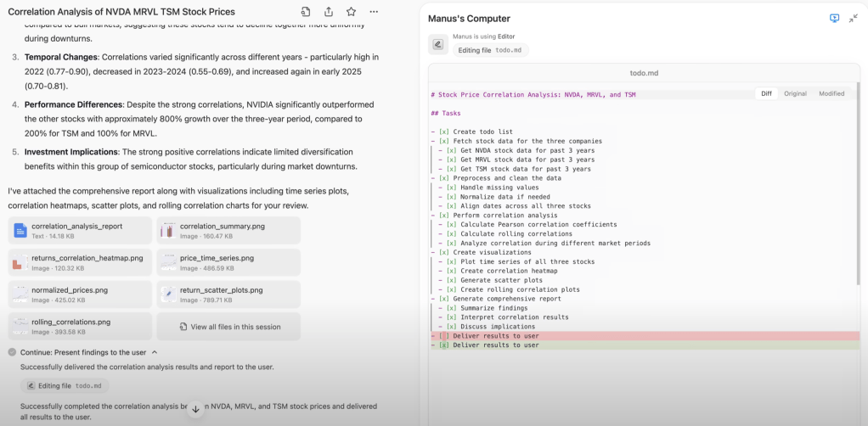Open the returns_correlation_heatmap.png attachment

pyautogui.click(x=79, y=262)
